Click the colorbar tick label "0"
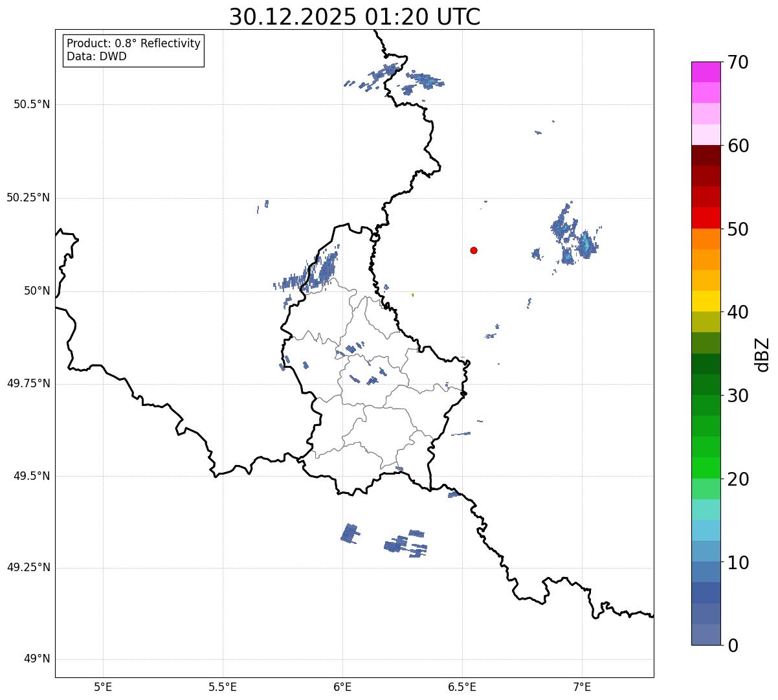 click(732, 646)
